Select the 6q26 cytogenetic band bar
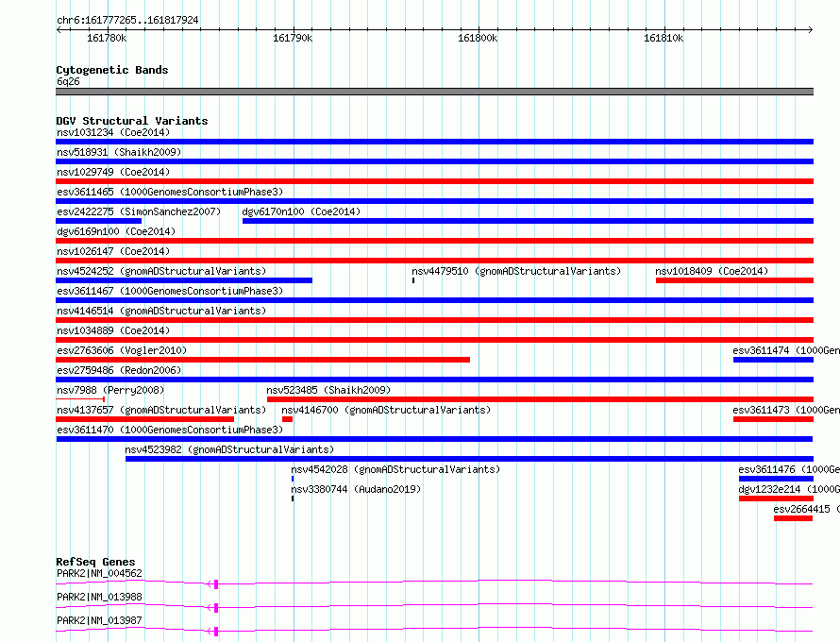The height and width of the screenshot is (642, 840). (434, 92)
